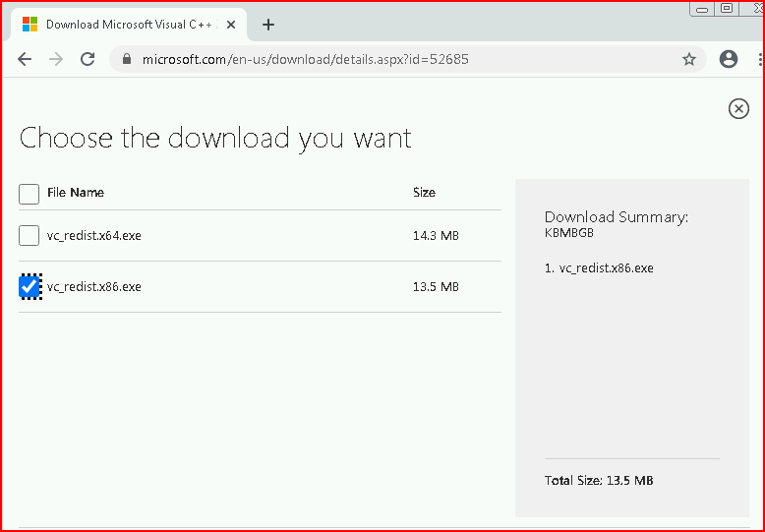Viewport: 765px width, 532px height.
Task: Reload the page with the refresh icon
Action: (88, 59)
